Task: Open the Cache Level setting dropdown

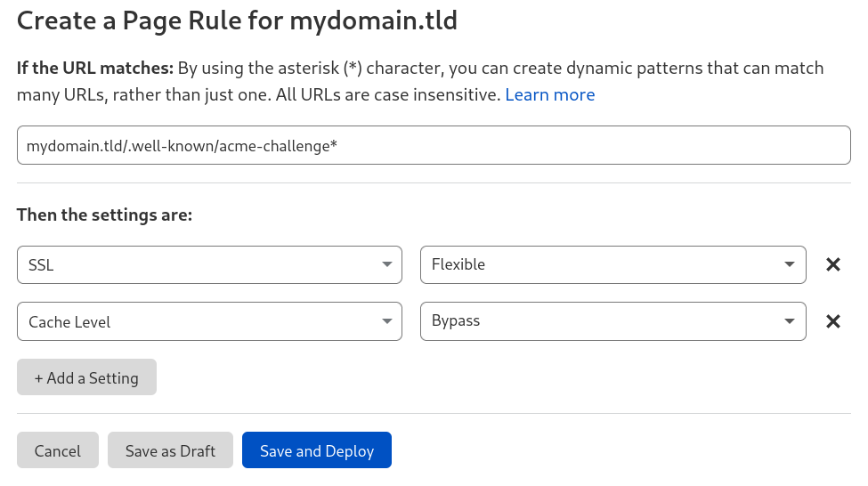Action: click(209, 321)
